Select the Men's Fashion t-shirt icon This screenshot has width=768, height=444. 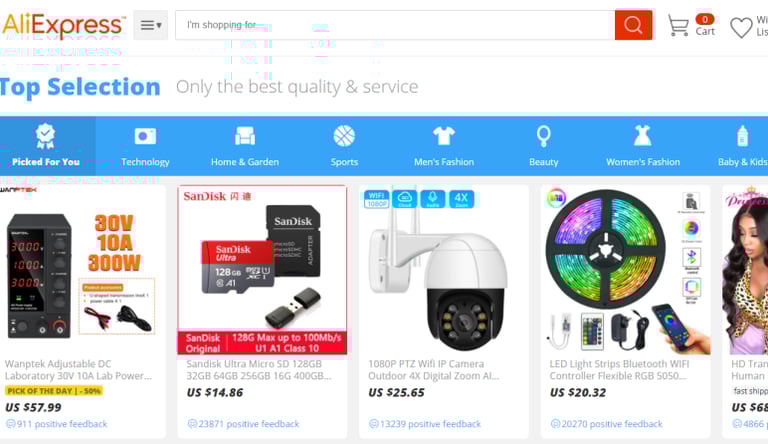pyautogui.click(x=444, y=136)
